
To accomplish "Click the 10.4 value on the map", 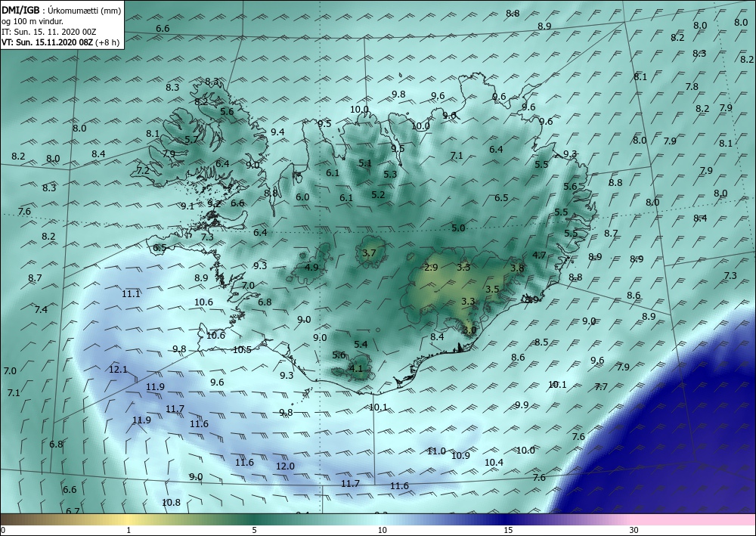I will [494, 462].
